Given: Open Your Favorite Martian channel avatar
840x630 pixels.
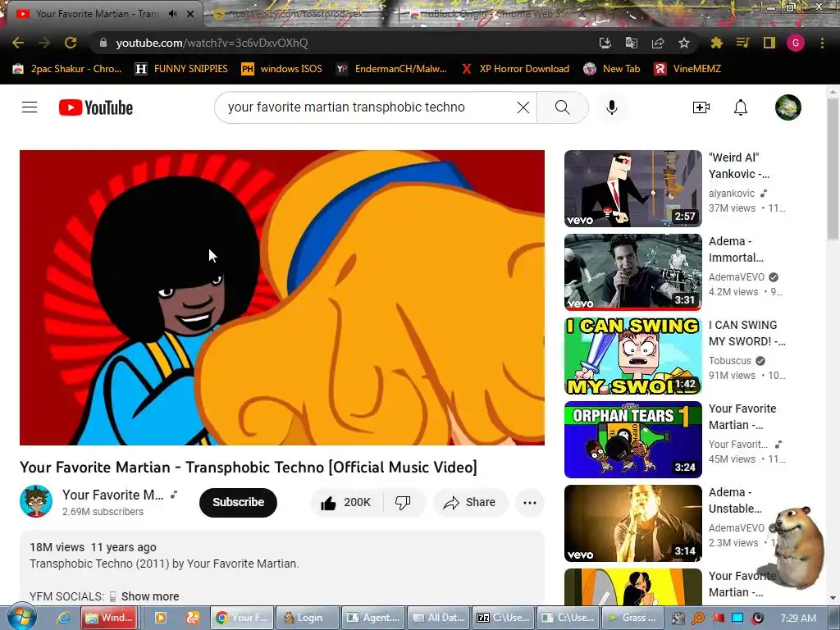Looking at the screenshot, I should click(x=36, y=501).
